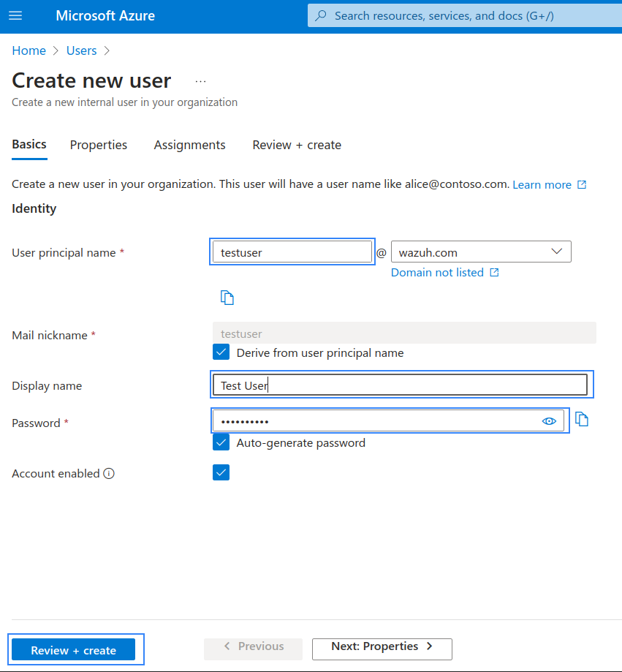Navigate to Users via breadcrumb
The height and width of the screenshot is (672, 622).
[x=81, y=50]
